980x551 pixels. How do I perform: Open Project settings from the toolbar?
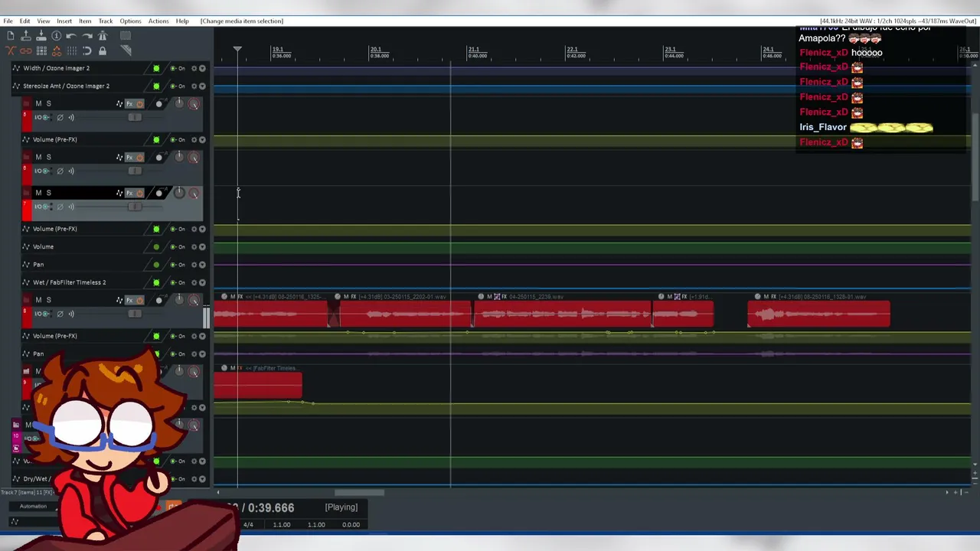[x=56, y=36]
